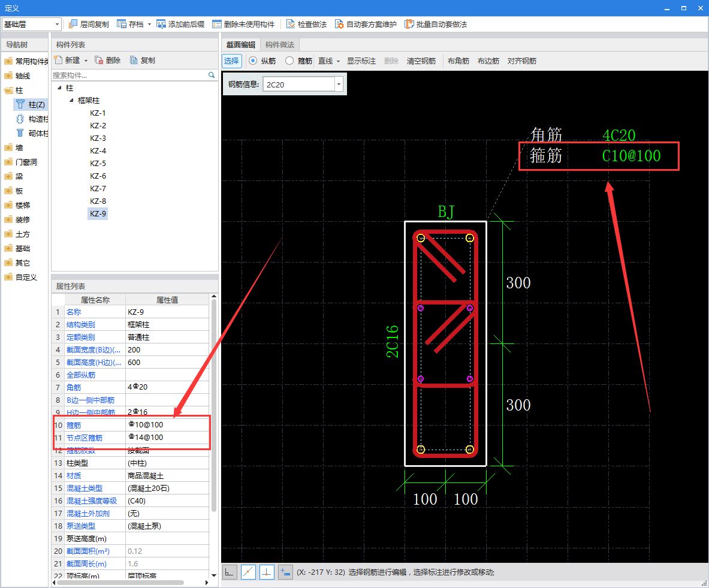Click the 选择 button

[231, 61]
